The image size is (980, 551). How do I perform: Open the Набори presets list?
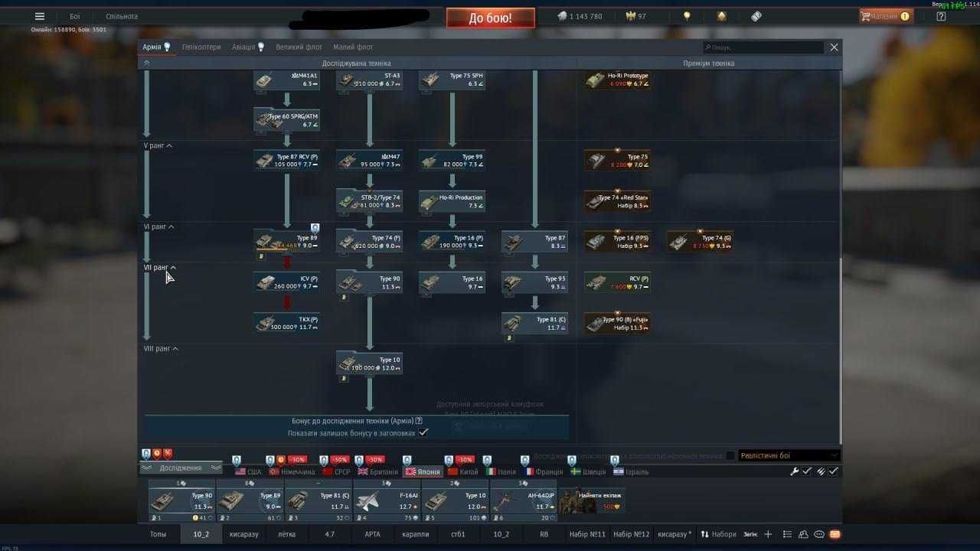[x=718, y=534]
